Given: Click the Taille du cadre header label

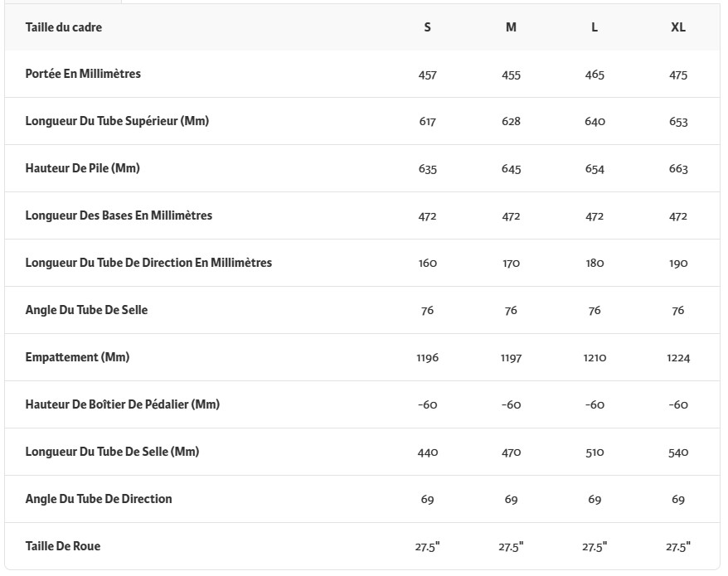Looking at the screenshot, I should (64, 27).
